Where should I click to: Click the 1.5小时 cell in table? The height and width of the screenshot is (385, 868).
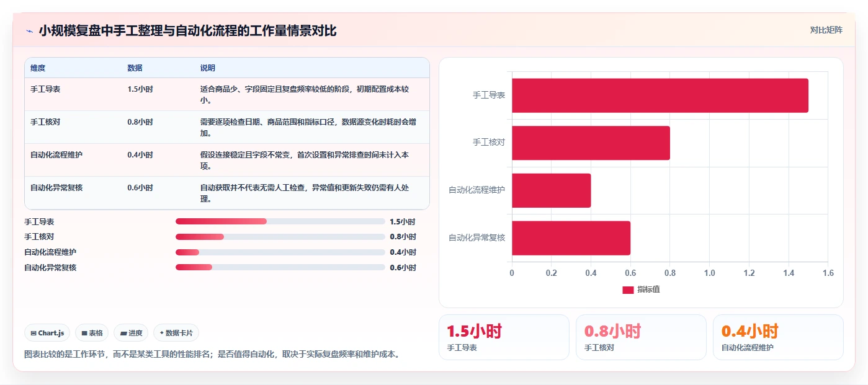(x=140, y=89)
